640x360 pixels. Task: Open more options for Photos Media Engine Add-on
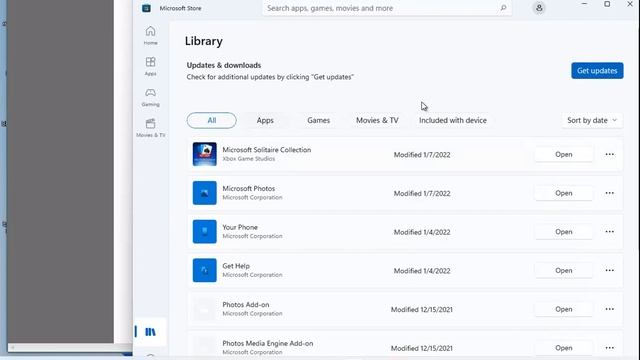click(x=609, y=348)
